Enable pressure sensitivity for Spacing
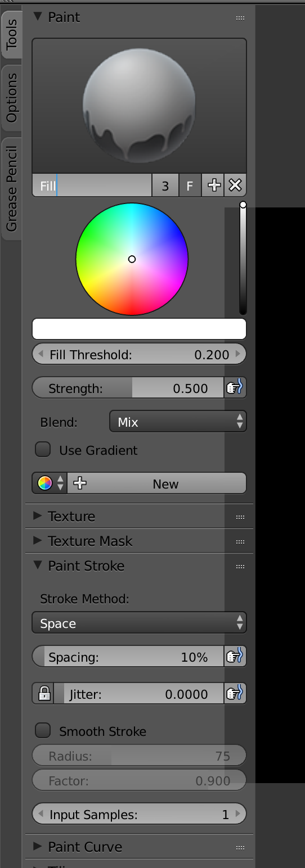The image size is (305, 868). point(235,657)
